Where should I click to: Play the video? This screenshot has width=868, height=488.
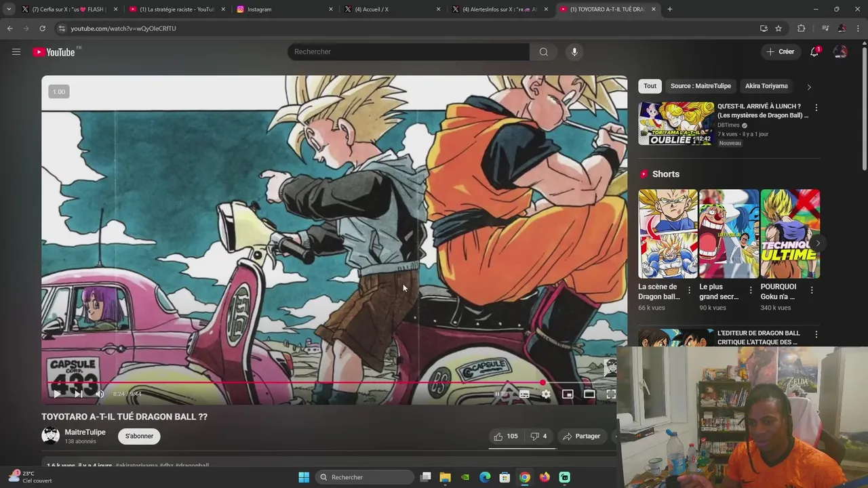tap(57, 394)
